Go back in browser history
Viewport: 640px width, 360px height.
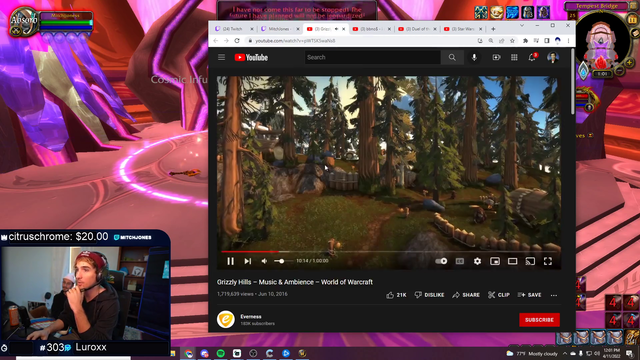(216, 41)
